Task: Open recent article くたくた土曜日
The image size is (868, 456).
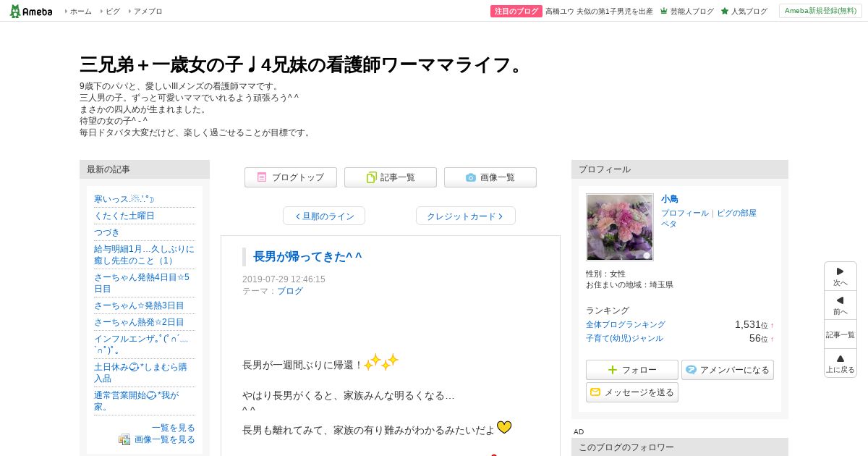Action: (124, 216)
